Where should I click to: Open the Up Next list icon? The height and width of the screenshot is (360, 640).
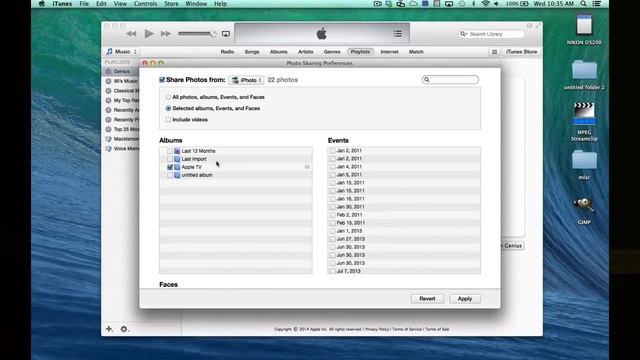point(398,34)
